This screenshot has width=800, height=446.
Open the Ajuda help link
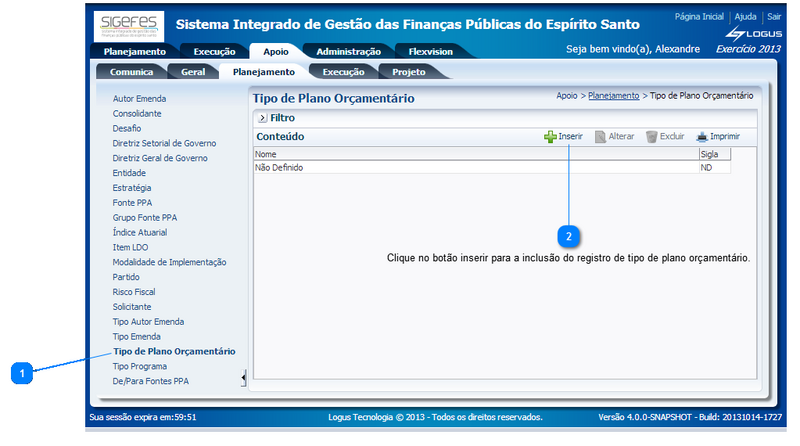coord(745,17)
